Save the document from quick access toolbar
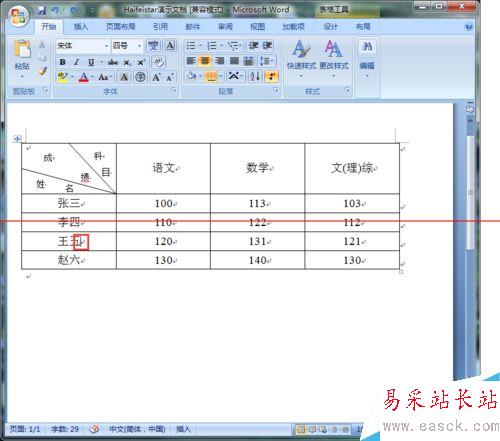This screenshot has width=500, height=441. point(42,11)
